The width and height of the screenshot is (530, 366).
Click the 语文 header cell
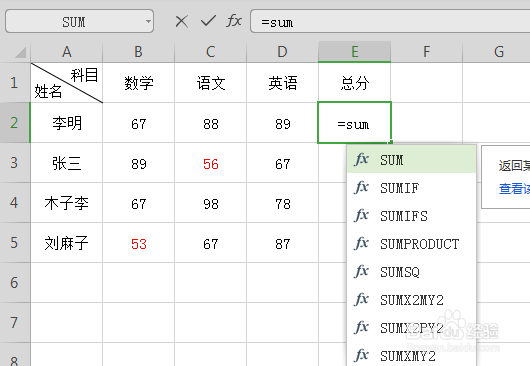point(211,83)
